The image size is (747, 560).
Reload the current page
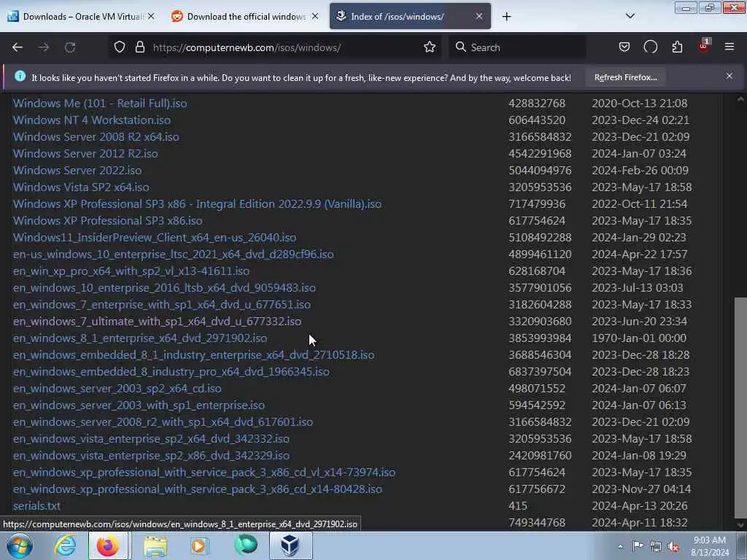pyautogui.click(x=70, y=47)
